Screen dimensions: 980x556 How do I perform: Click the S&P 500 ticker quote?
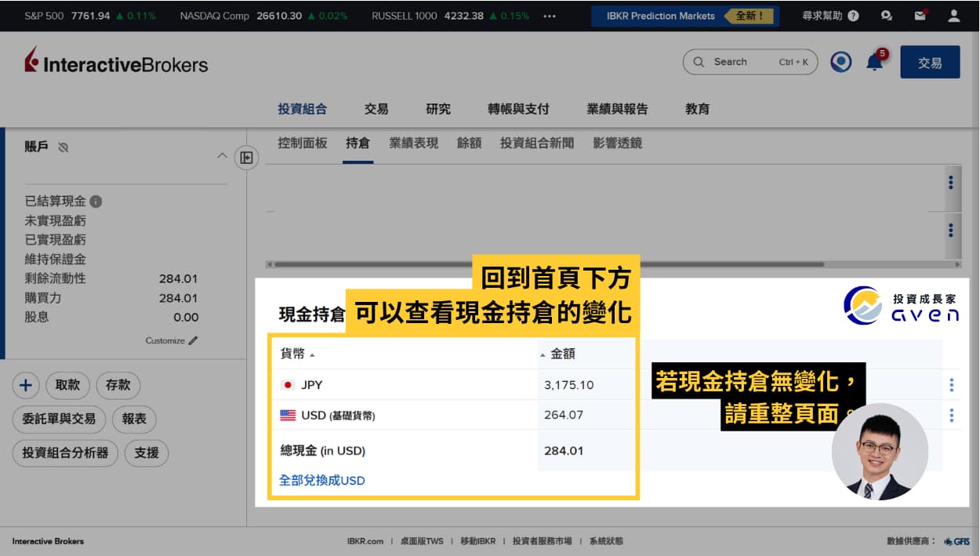90,16
